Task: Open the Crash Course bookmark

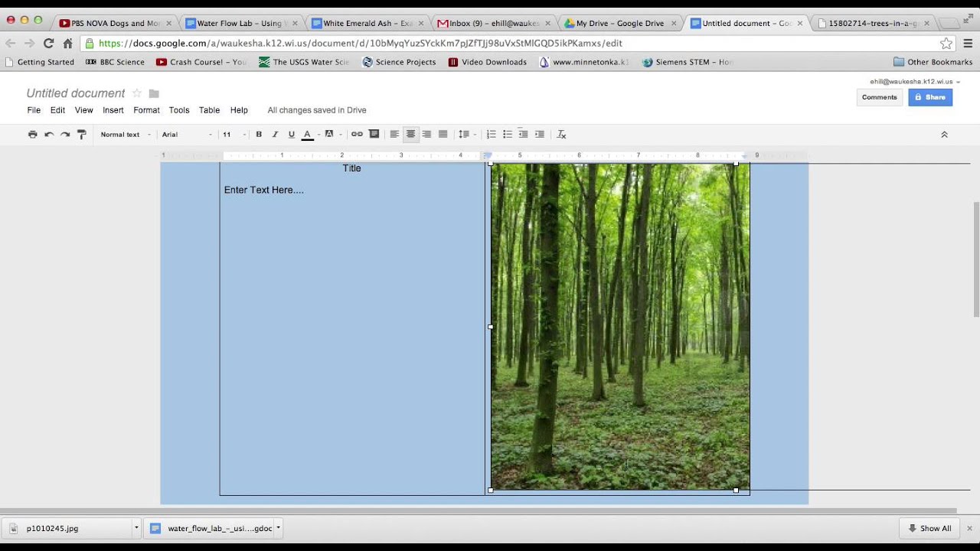Action: tap(201, 62)
